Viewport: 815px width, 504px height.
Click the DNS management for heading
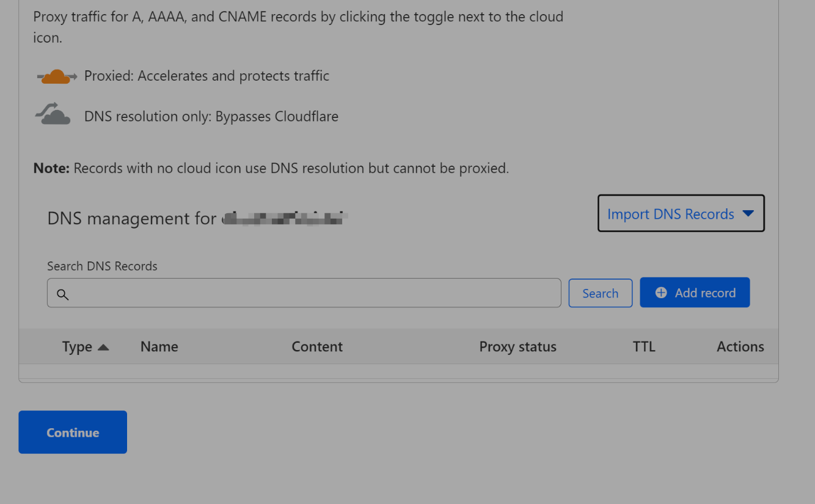[131, 218]
